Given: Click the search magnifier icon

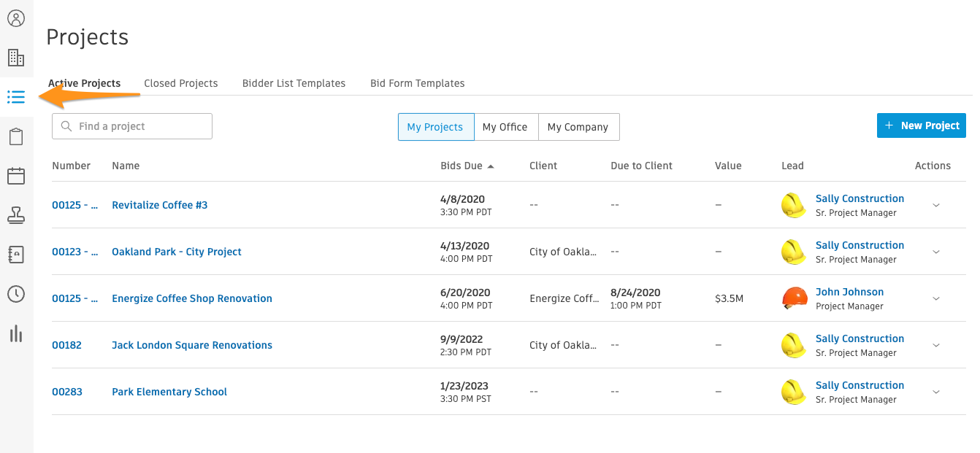Looking at the screenshot, I should [66, 126].
